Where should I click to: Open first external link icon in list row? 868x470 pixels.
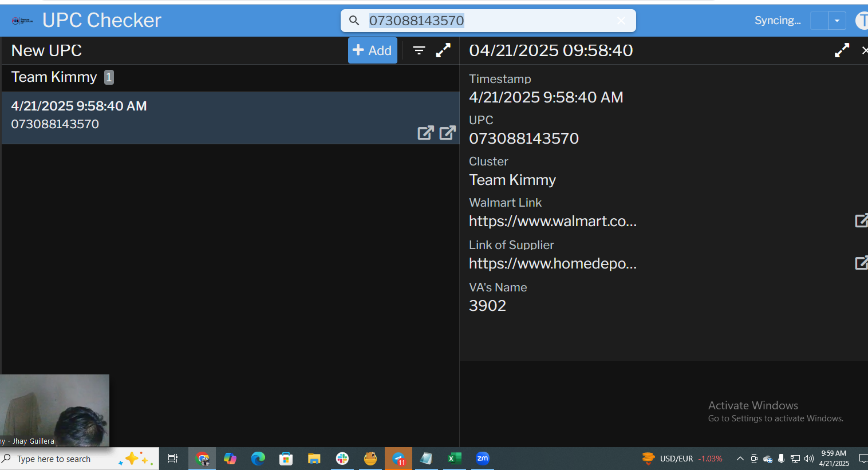click(x=425, y=133)
